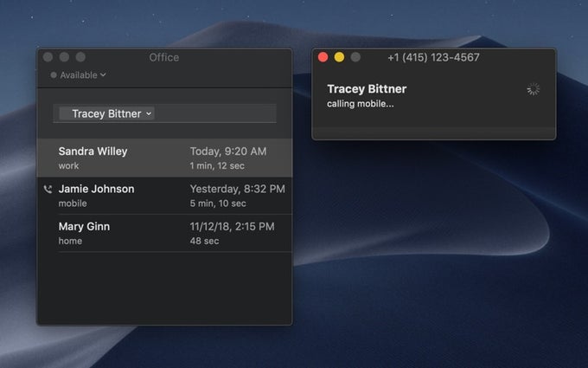Click the Office window's close button
This screenshot has width=588, height=368.
tap(48, 57)
